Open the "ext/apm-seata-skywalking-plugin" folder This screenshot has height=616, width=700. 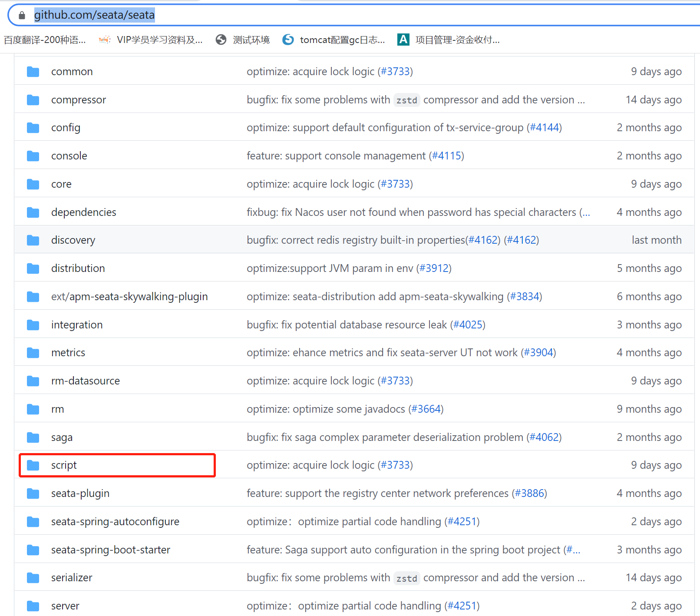click(129, 296)
